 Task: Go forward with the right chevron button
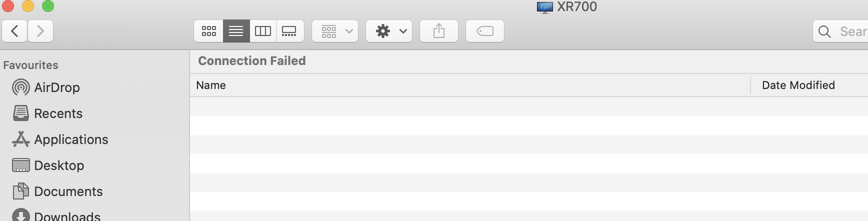(40, 31)
